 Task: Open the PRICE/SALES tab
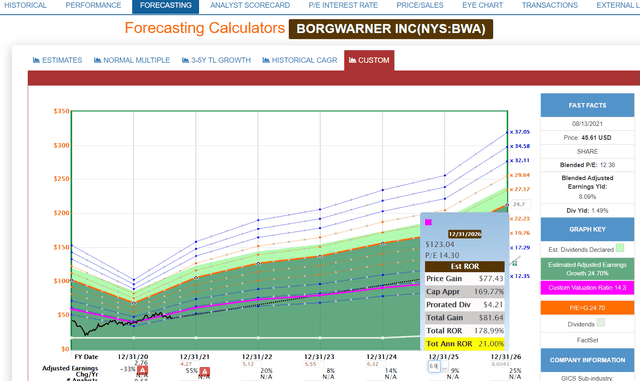(x=420, y=5)
